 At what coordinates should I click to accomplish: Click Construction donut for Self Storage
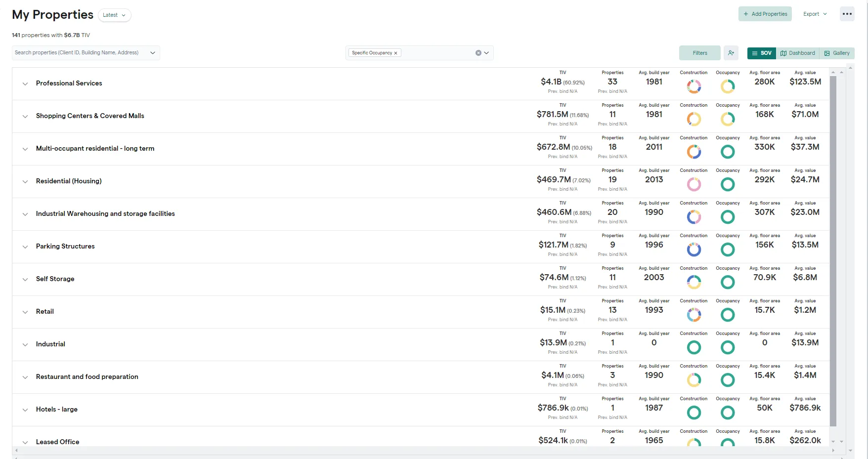point(694,282)
